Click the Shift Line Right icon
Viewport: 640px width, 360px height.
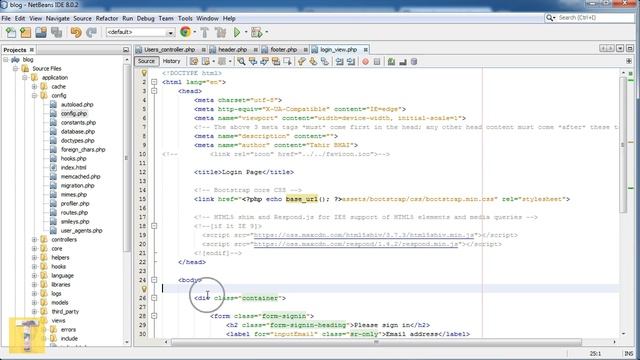[351, 62]
